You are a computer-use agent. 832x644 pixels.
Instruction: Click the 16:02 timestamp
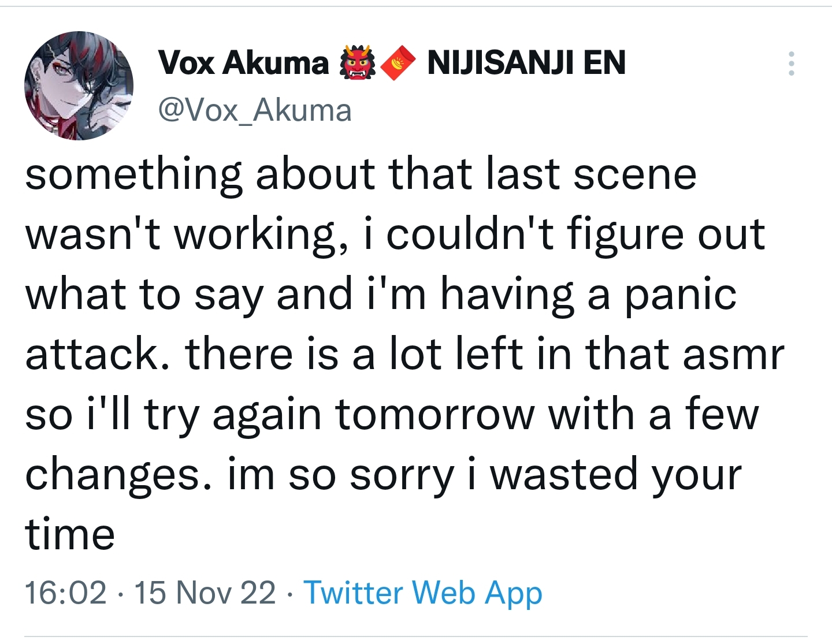tap(66, 593)
